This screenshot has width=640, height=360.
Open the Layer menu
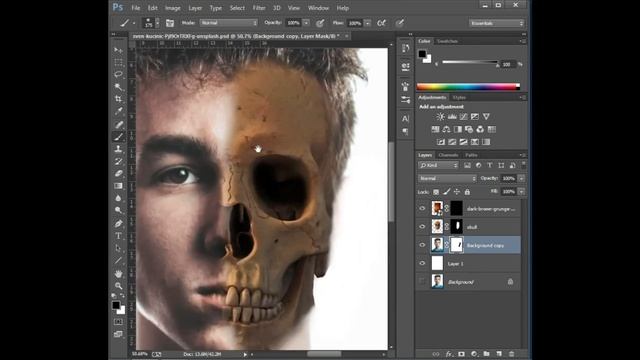[x=195, y=8]
